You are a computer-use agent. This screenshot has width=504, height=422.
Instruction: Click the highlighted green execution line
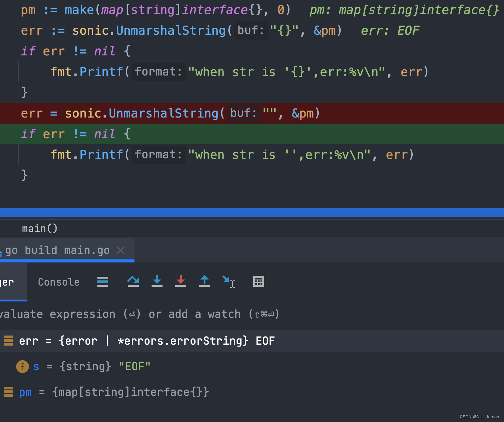252,134
